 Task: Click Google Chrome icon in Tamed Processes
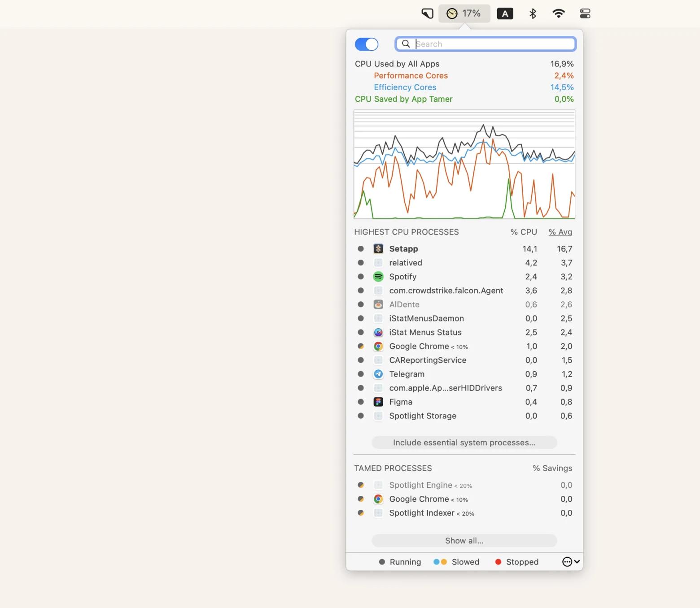pos(378,499)
